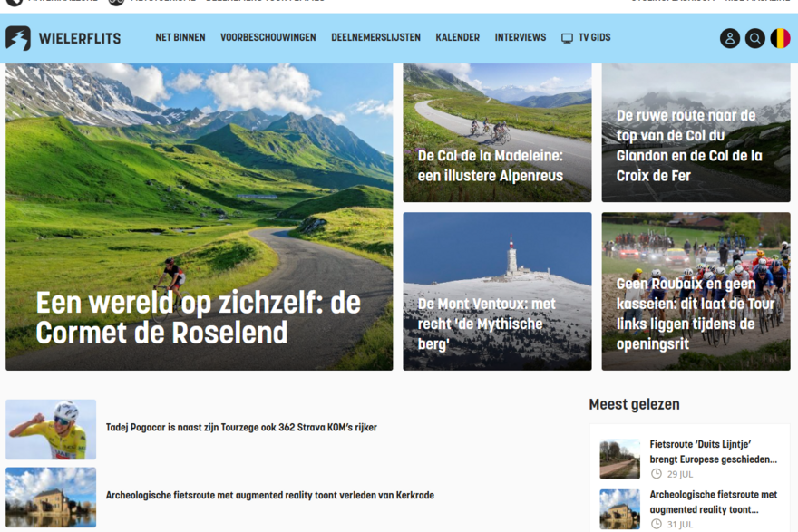The image size is (798, 532).
Task: Open 'Archeologische fietsroute ... verleden van Kerkrade' headline
Action: pyautogui.click(x=269, y=496)
